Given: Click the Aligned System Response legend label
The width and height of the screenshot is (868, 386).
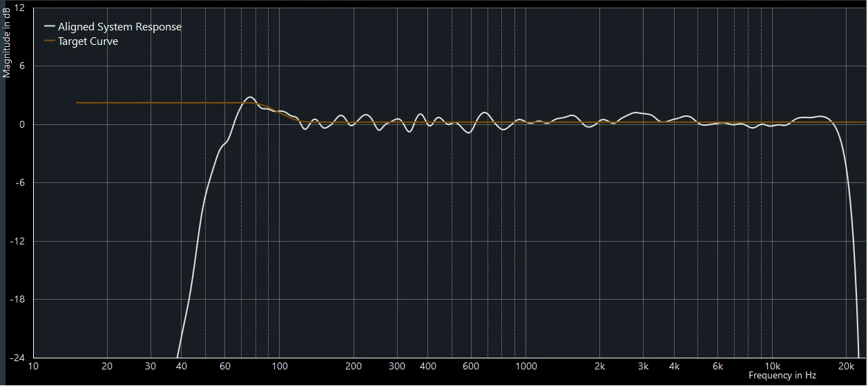Looking at the screenshot, I should tap(119, 27).
